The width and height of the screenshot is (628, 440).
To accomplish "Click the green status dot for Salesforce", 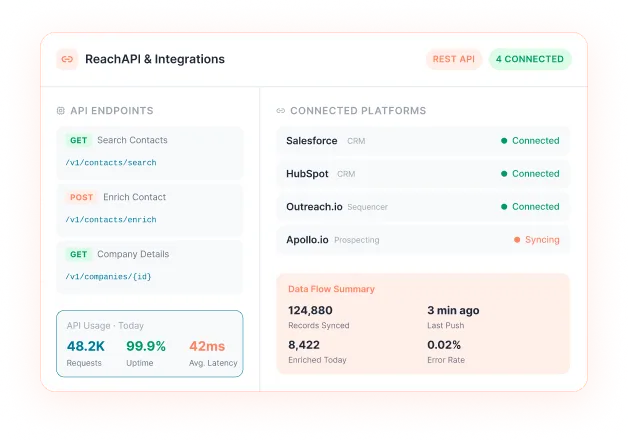I will (x=504, y=141).
